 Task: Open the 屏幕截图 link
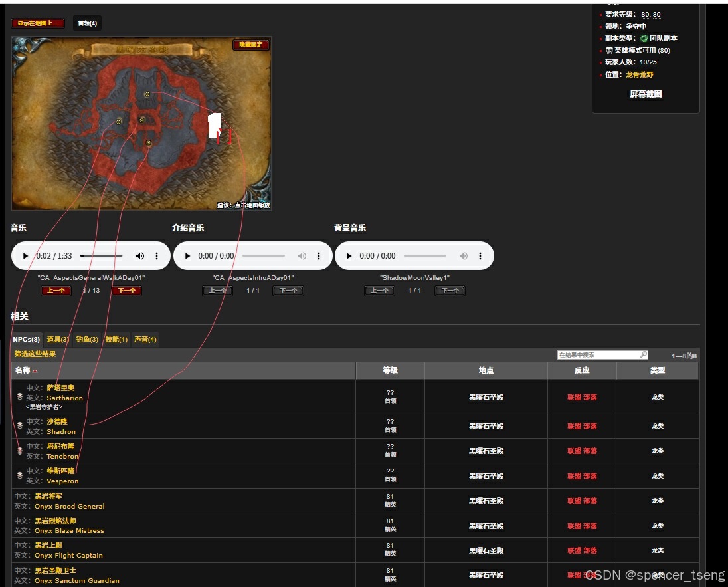(x=646, y=94)
